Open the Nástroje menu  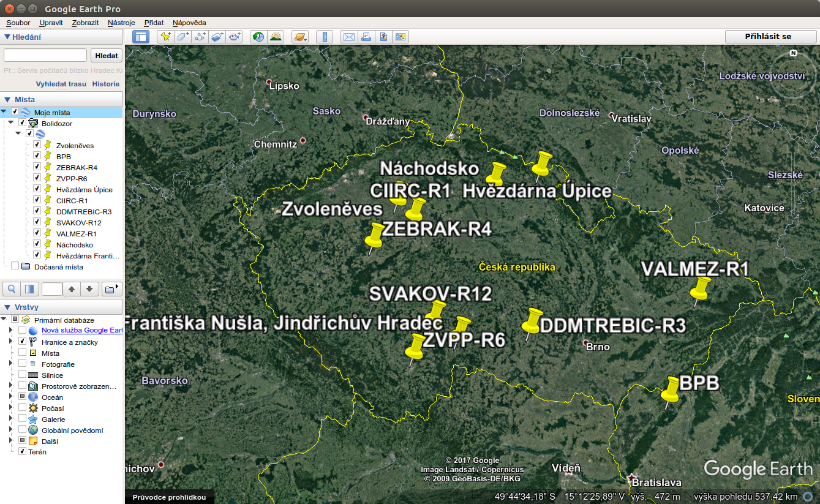pyautogui.click(x=121, y=23)
